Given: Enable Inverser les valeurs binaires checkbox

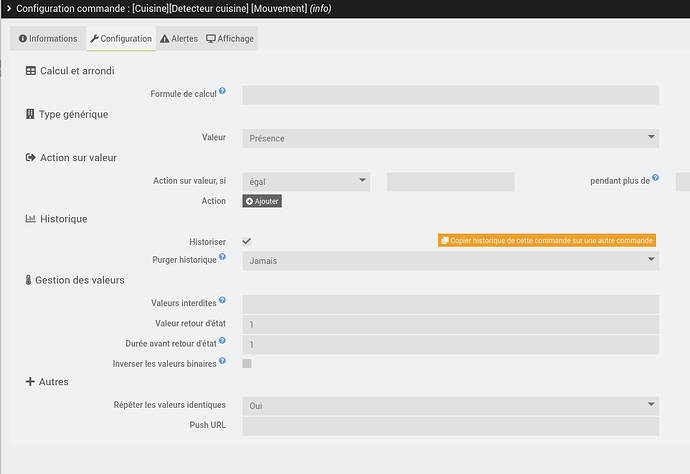Looking at the screenshot, I should coord(247,364).
